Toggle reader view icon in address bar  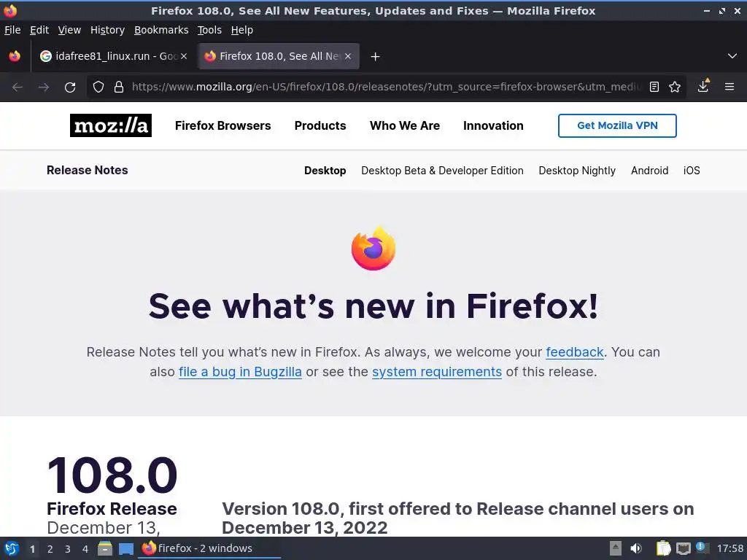pos(654,87)
